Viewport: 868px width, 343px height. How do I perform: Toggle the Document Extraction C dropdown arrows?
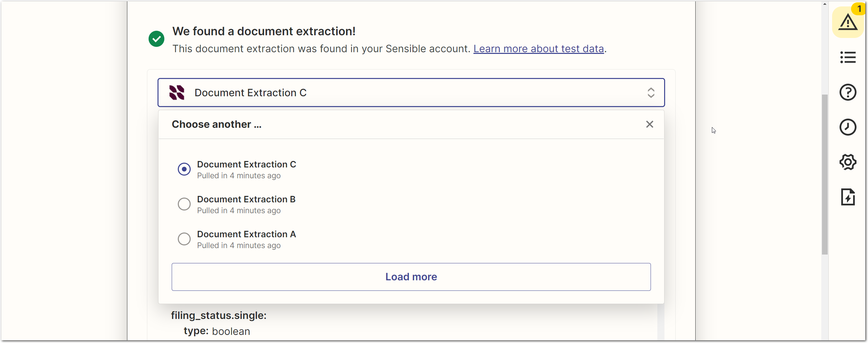tap(651, 93)
